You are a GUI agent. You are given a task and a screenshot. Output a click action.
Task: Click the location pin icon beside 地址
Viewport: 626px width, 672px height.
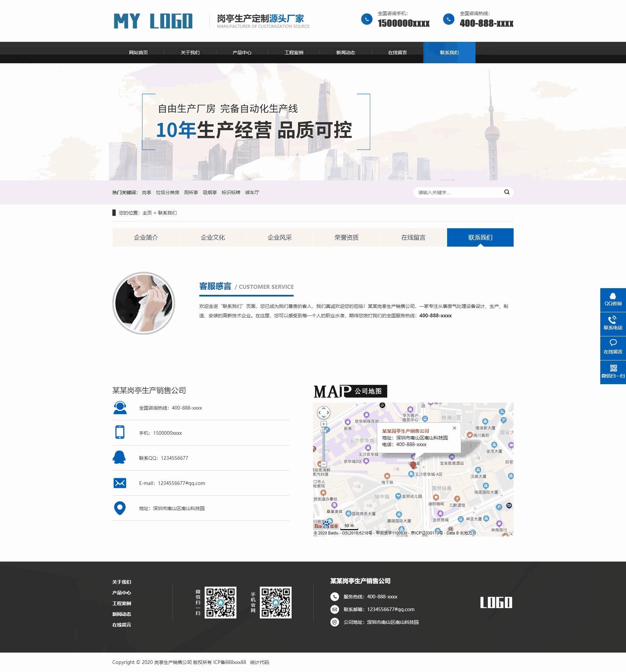tap(121, 508)
